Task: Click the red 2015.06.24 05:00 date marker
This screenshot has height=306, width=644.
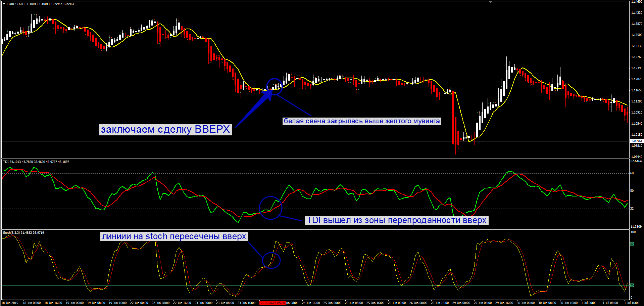Action: [273, 303]
